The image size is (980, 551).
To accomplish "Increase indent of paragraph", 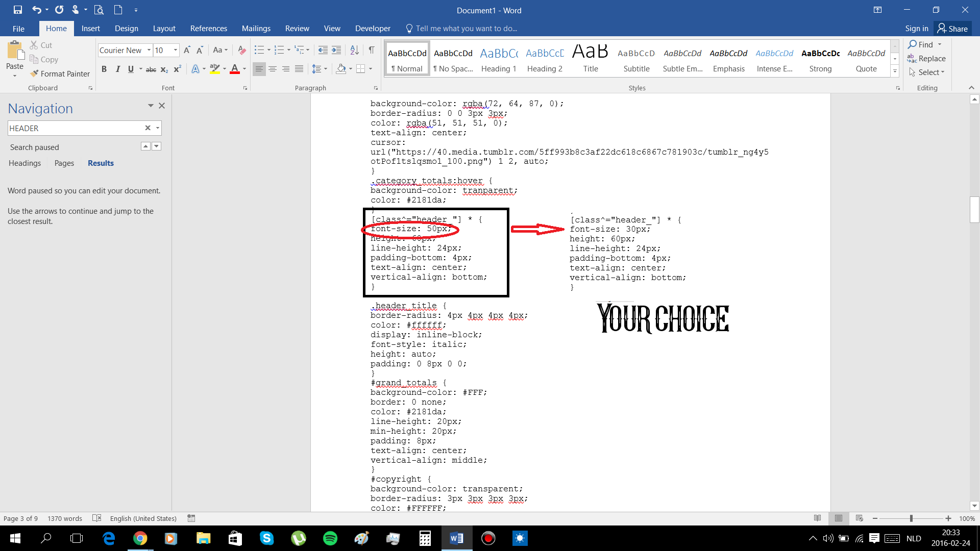I will (336, 50).
